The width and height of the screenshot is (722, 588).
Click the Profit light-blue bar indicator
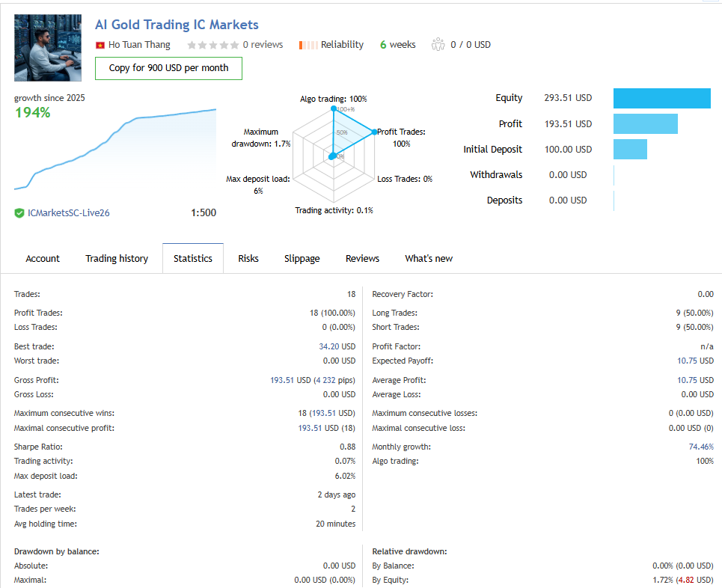pos(645,123)
